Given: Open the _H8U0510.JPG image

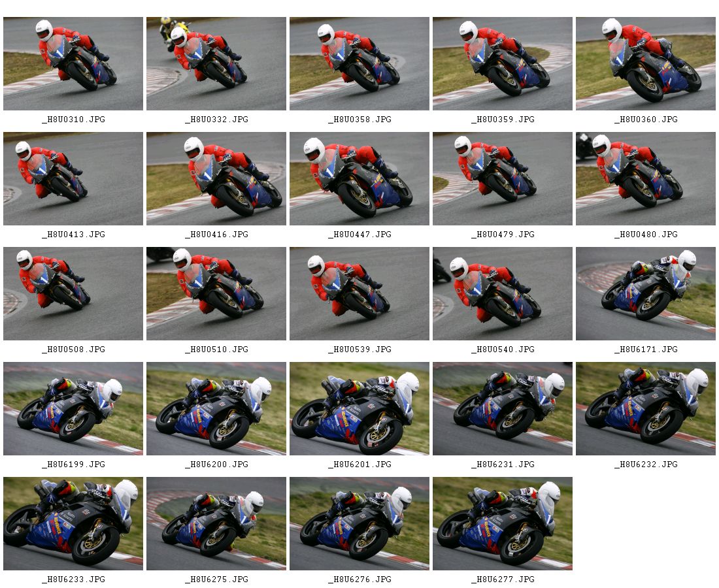Looking at the screenshot, I should click(x=216, y=294).
